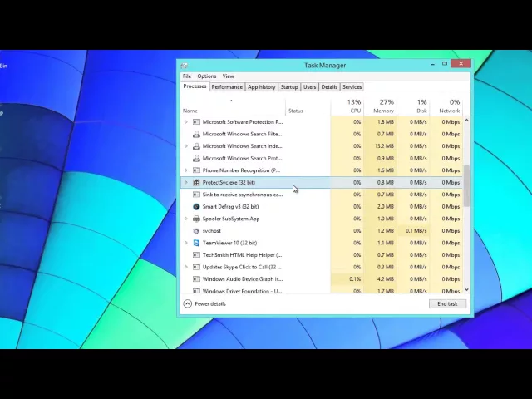Click the scroll down arrow of process list

(x=466, y=289)
